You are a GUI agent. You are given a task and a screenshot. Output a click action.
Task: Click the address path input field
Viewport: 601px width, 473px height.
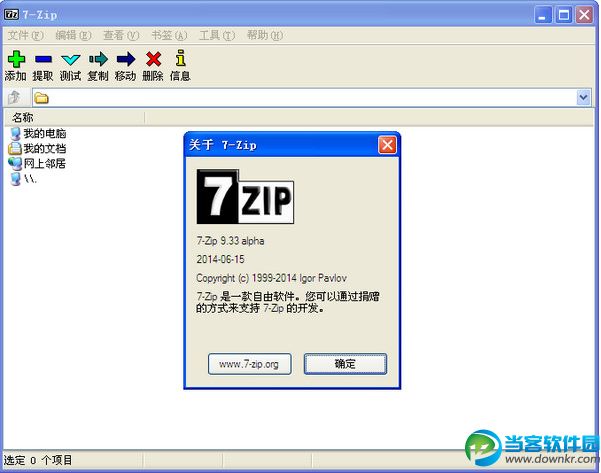pos(311,97)
